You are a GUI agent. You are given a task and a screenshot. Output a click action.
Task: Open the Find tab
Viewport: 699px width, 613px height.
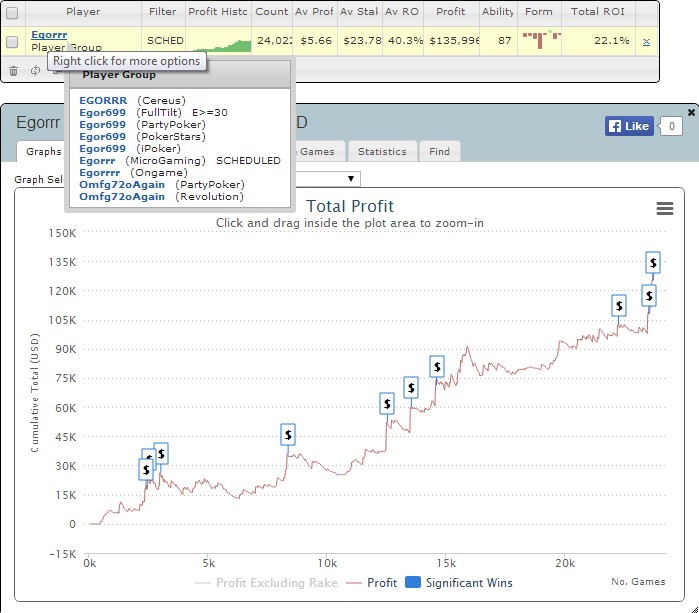tap(440, 152)
